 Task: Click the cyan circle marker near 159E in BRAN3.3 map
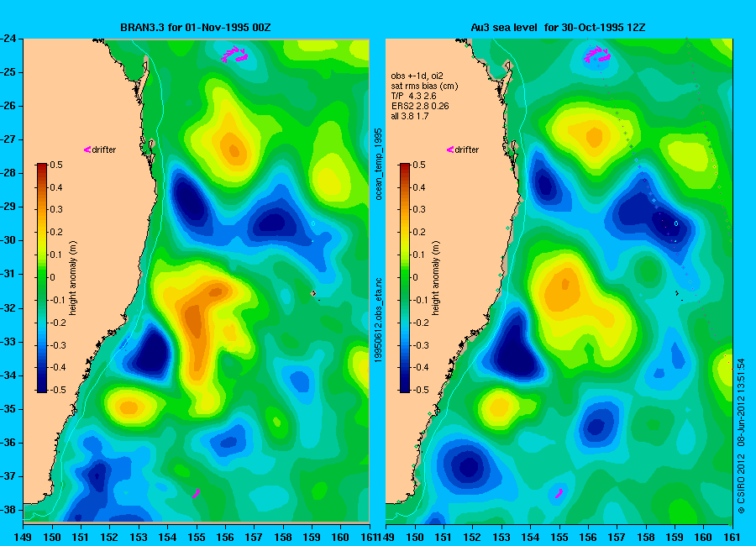coord(313,223)
